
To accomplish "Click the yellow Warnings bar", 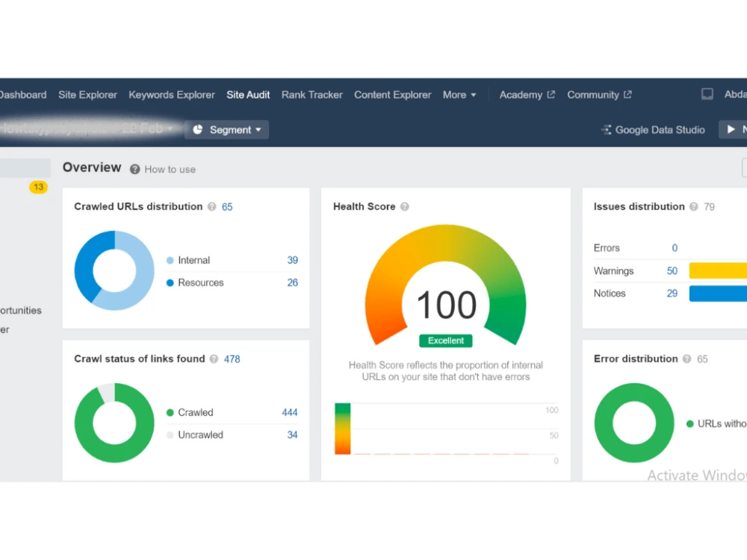I will point(718,270).
